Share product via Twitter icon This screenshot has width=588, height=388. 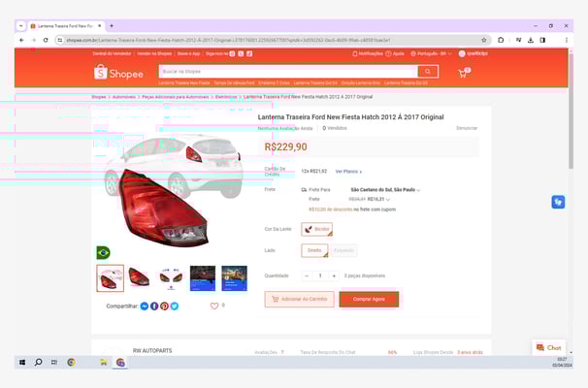(x=175, y=307)
